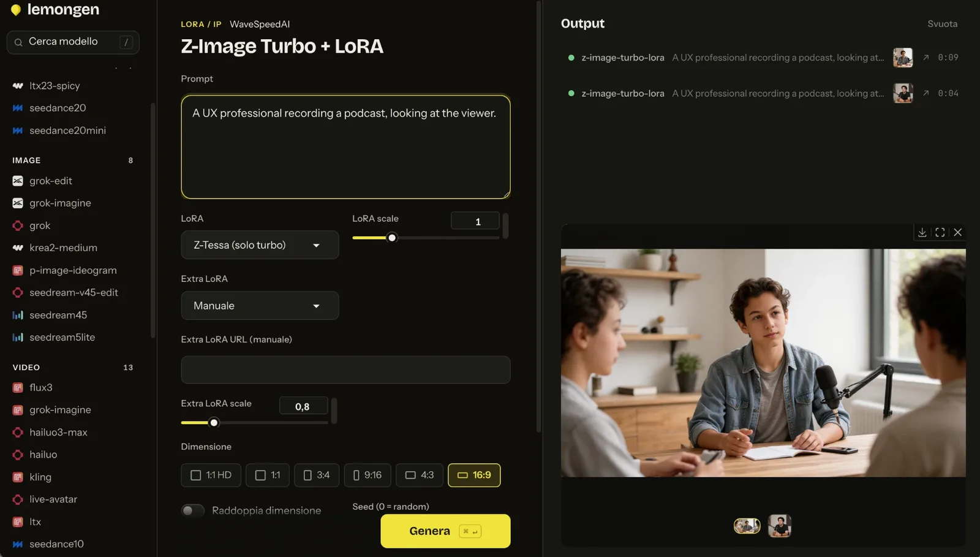Select the krea2-medium model icon
980x557 pixels.
[x=18, y=248]
